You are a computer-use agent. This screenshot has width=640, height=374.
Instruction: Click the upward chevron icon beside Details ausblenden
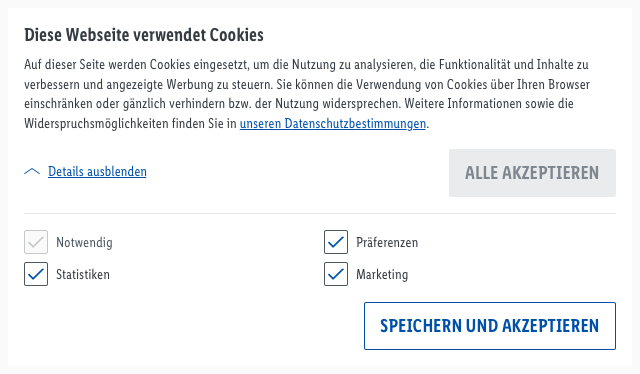pos(32,171)
